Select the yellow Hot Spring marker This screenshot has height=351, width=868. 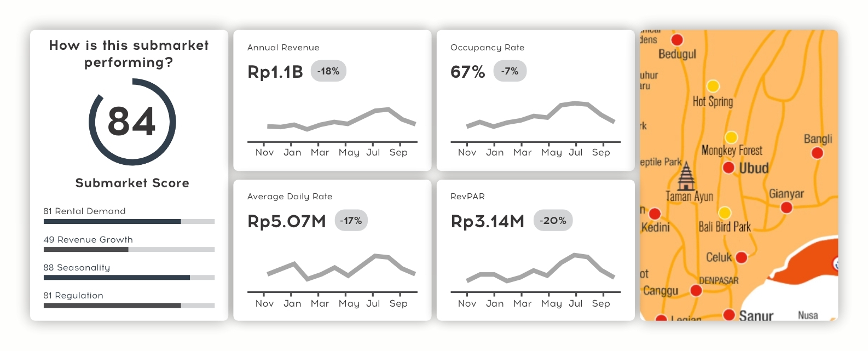click(x=713, y=86)
